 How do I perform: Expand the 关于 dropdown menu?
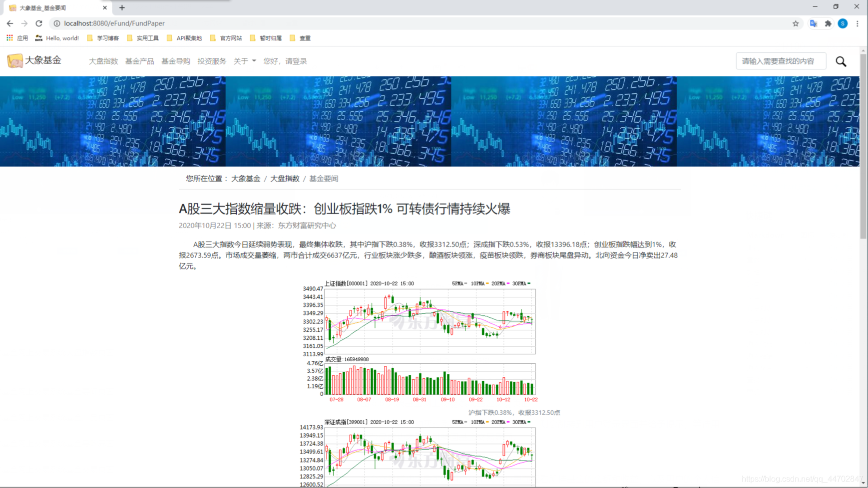245,61
